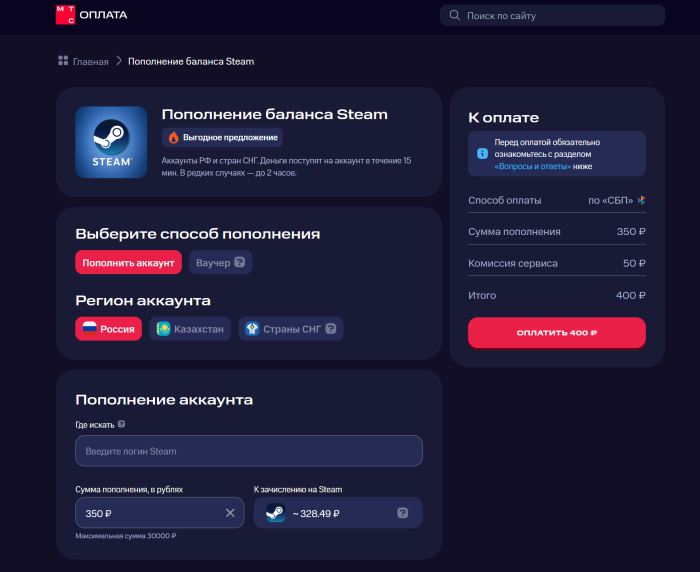700x572 pixels.
Task: Click the Steam login input field
Action: click(x=248, y=451)
